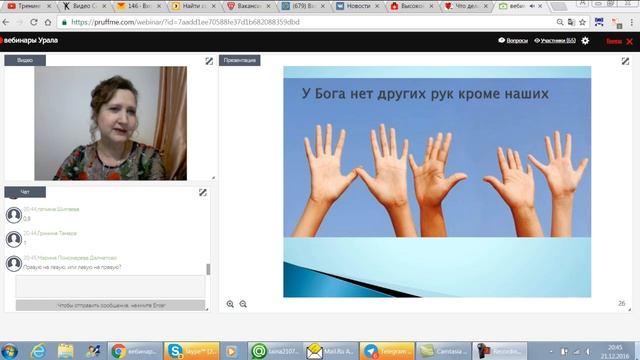
Task: Expand the Чат panel with its arrow icon
Action: (202, 192)
